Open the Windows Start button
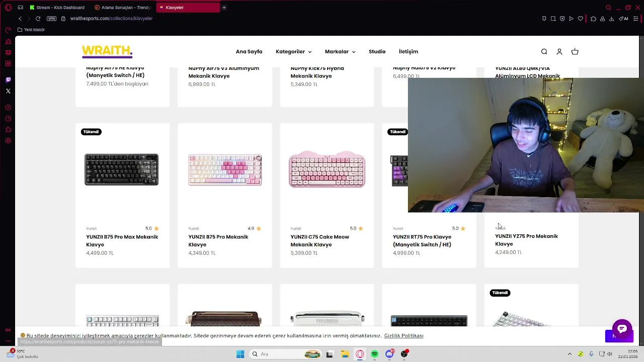 pos(240,354)
